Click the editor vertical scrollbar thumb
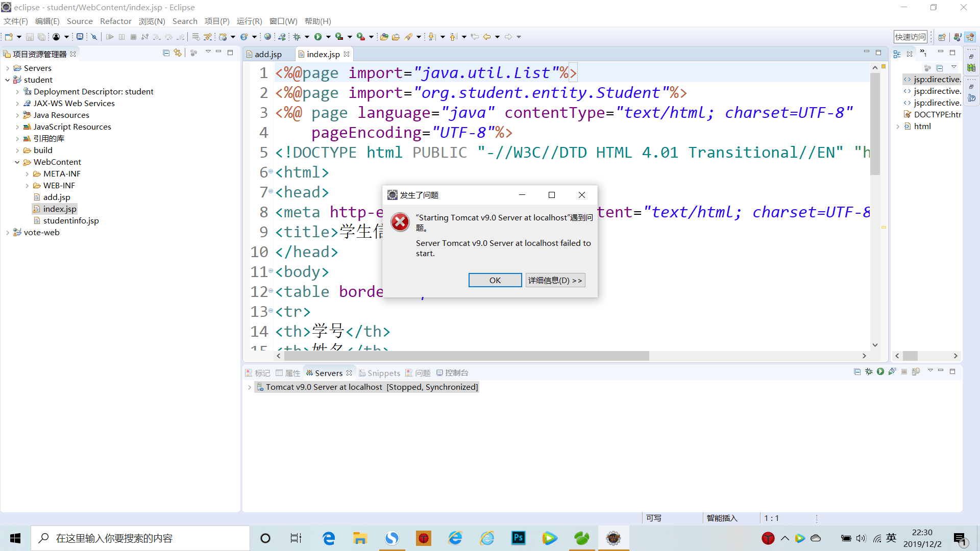 [875, 123]
